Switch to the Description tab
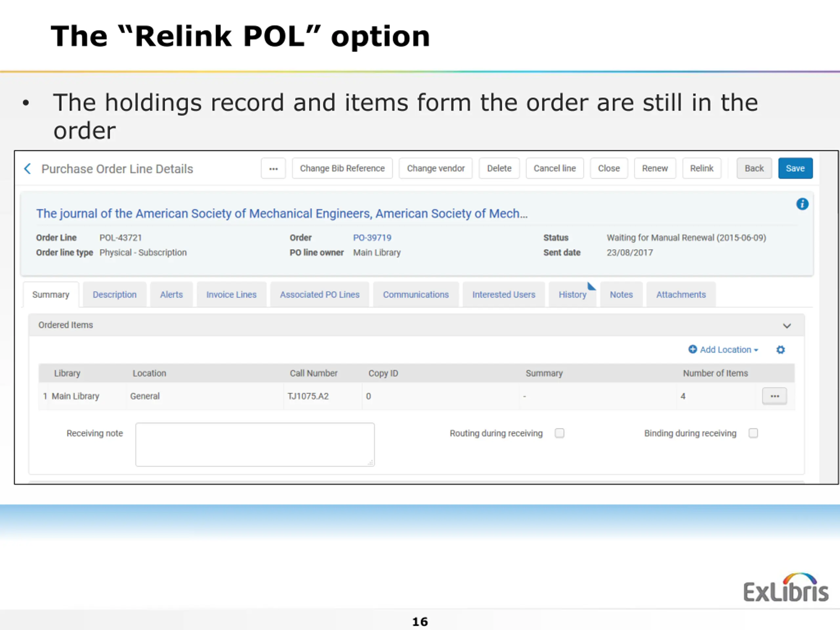Viewport: 840px width, 630px height. (x=115, y=295)
